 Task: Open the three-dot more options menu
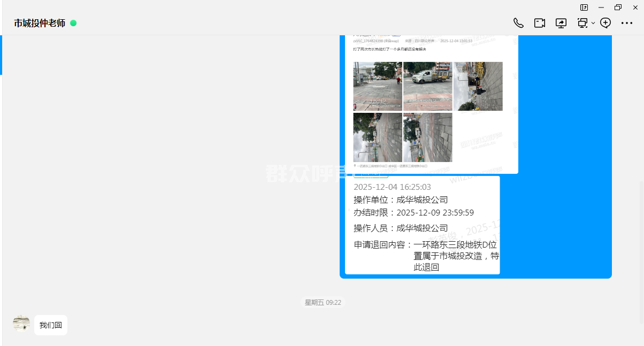(627, 23)
